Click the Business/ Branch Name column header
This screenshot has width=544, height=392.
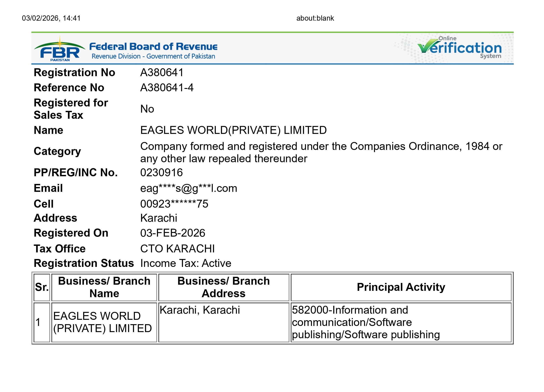pyautogui.click(x=104, y=287)
